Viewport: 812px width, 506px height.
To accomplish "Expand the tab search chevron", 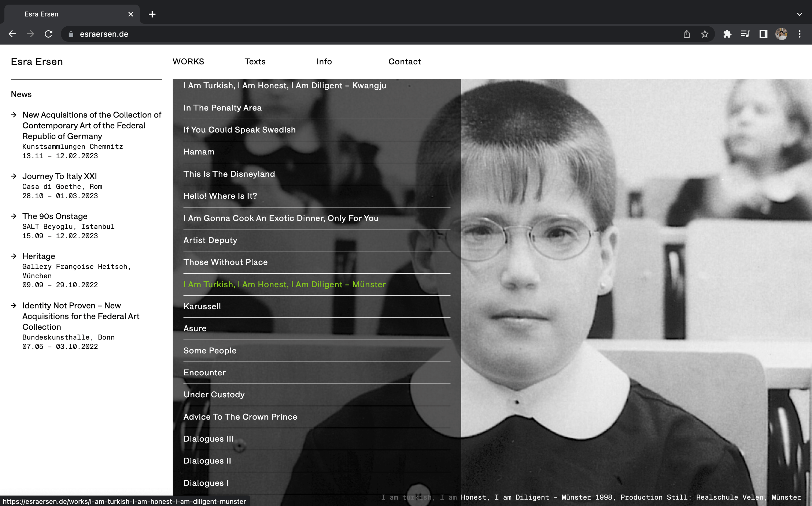I will click(x=799, y=14).
